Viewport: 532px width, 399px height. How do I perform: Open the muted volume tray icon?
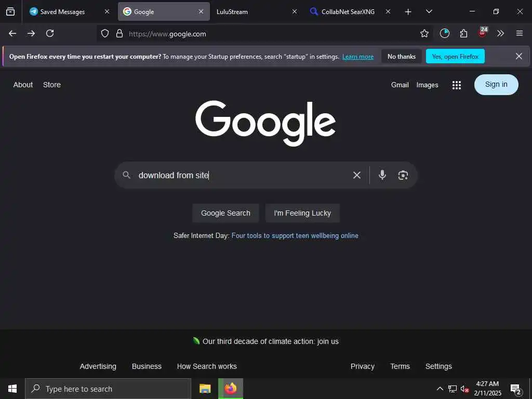(464, 389)
